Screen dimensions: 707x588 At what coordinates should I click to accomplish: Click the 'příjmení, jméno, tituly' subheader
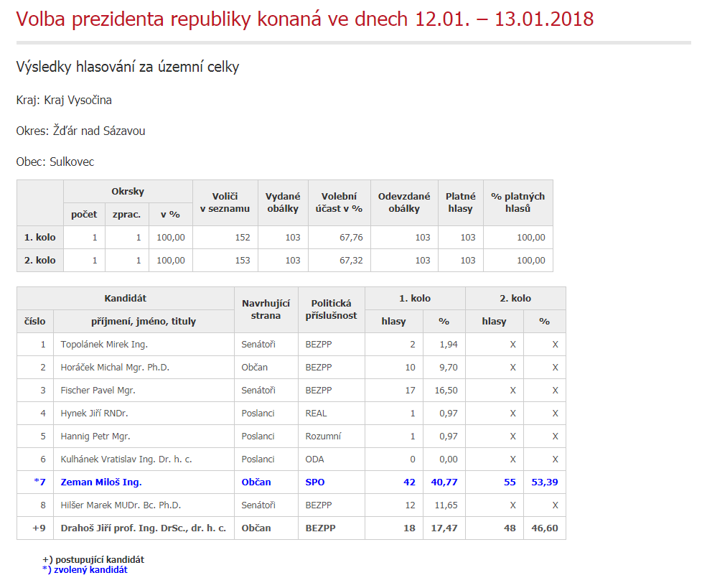(144, 321)
